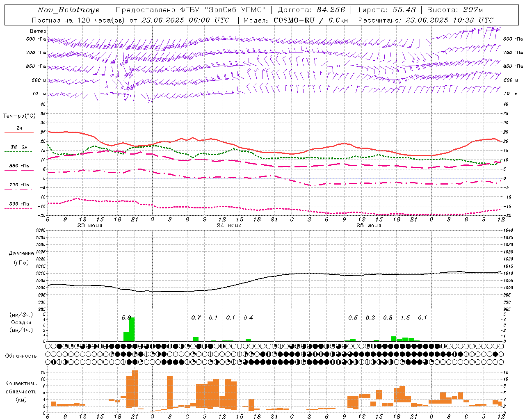Select the precipitation total 0.4
The height and width of the screenshot is (420, 525).
tap(248, 317)
